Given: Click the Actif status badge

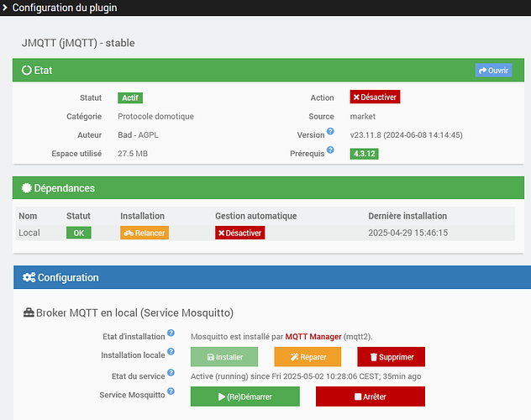Looking at the screenshot, I should [x=130, y=97].
